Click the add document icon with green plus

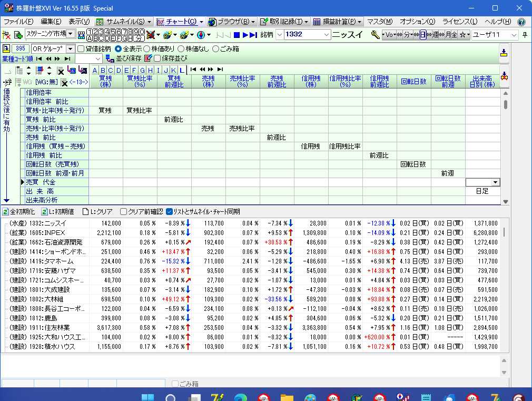(18, 35)
